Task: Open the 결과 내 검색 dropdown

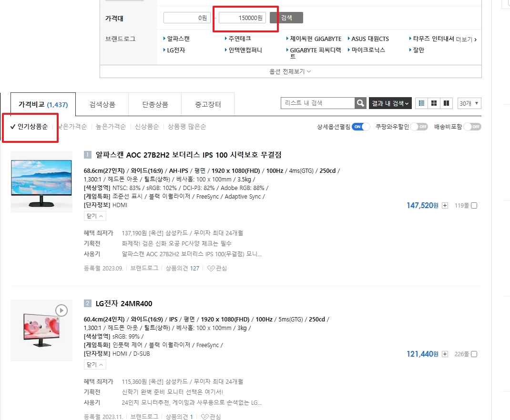Action: coord(390,103)
